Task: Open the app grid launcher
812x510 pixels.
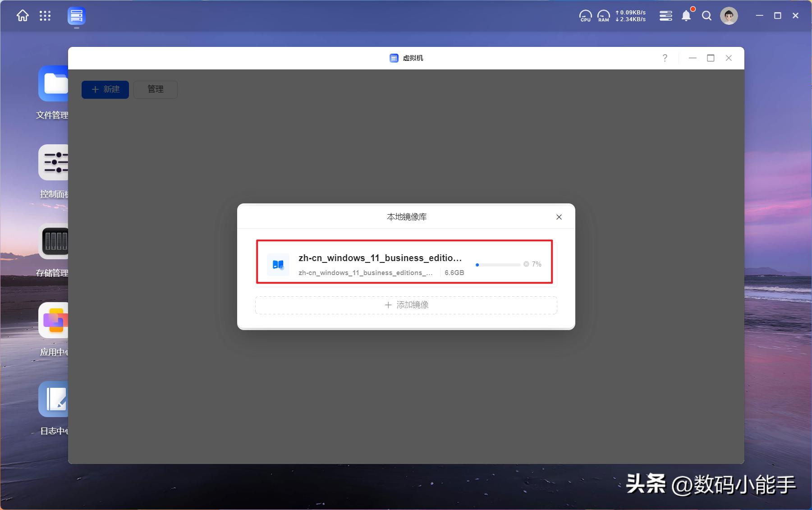Action: coord(45,16)
